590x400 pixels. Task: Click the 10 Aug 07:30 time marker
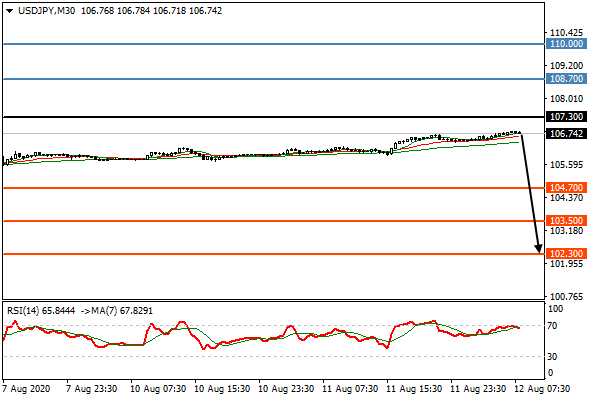(158, 389)
